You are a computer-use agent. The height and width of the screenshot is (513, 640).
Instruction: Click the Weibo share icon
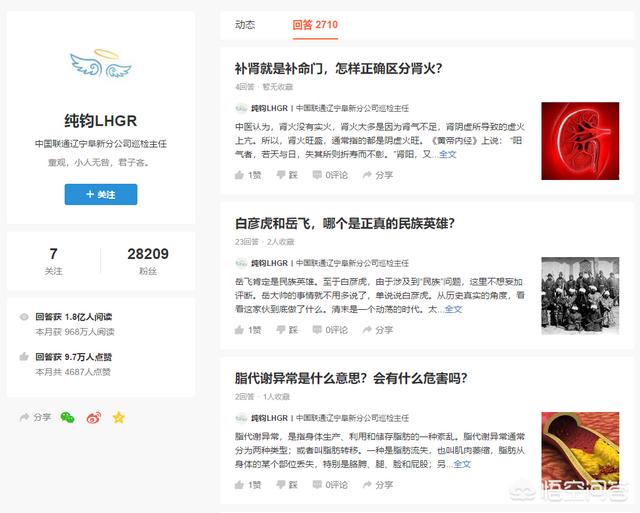pyautogui.click(x=93, y=417)
